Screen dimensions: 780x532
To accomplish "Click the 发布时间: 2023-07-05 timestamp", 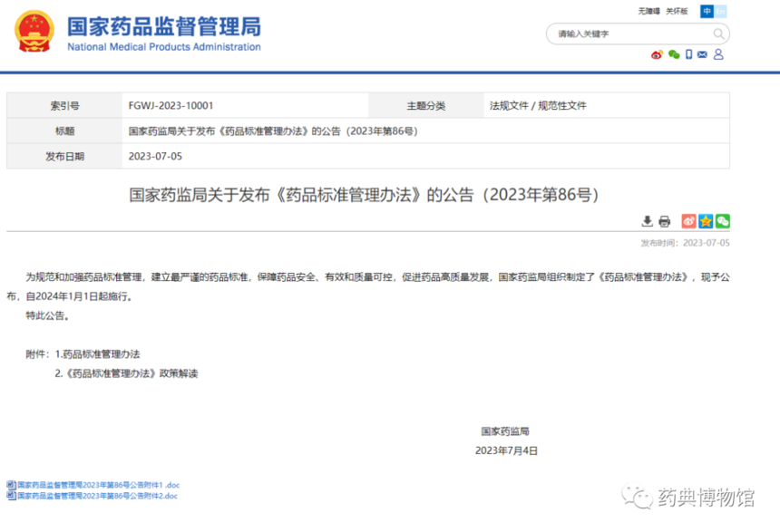I will coord(685,243).
